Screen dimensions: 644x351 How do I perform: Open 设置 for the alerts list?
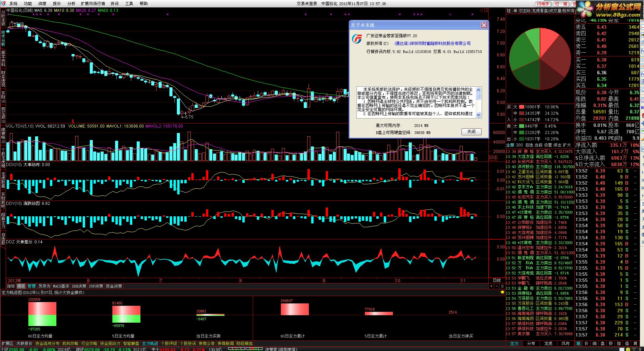point(548,145)
